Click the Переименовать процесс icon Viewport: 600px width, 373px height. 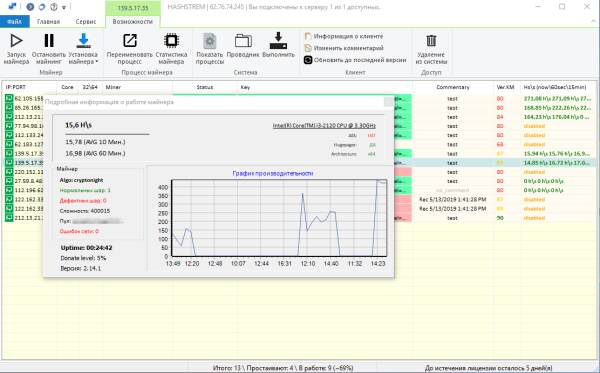click(x=130, y=41)
